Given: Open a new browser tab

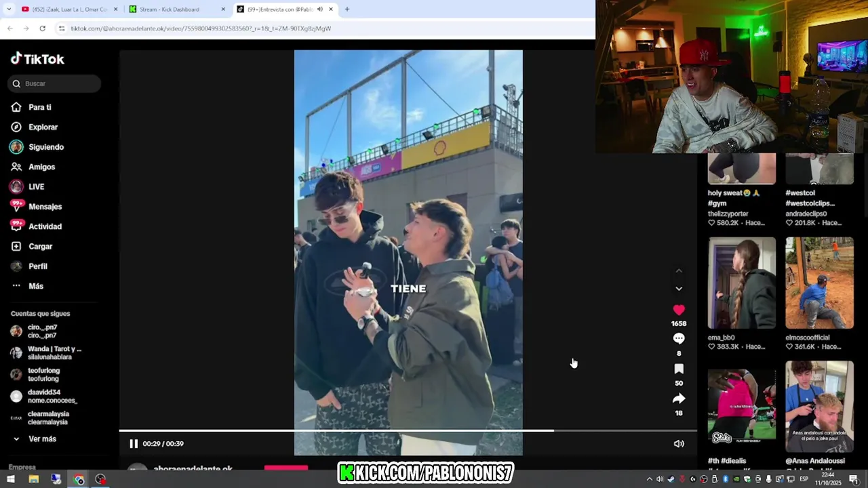Looking at the screenshot, I should coord(347,9).
